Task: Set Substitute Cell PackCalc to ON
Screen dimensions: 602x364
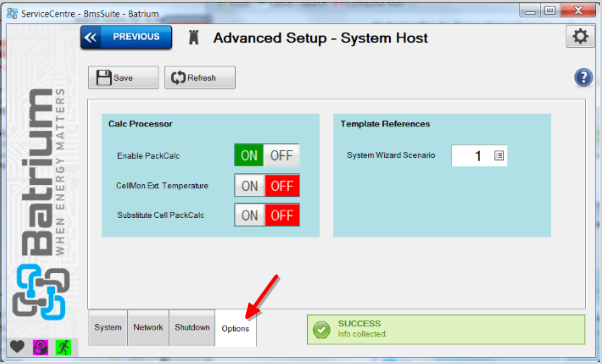Action: click(250, 215)
